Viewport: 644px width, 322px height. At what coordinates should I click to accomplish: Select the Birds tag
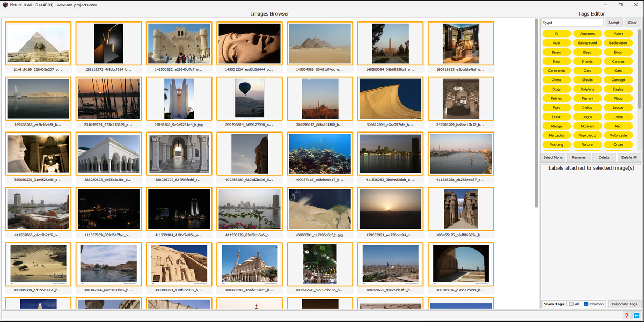[618, 52]
